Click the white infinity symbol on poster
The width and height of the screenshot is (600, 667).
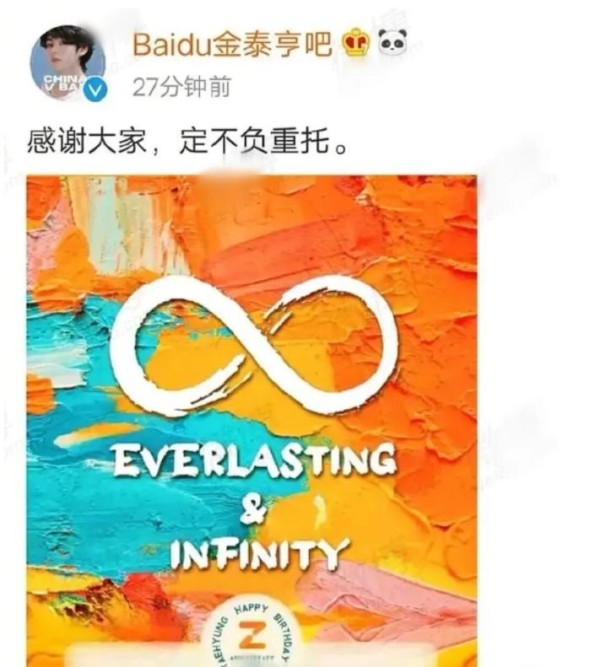click(254, 345)
